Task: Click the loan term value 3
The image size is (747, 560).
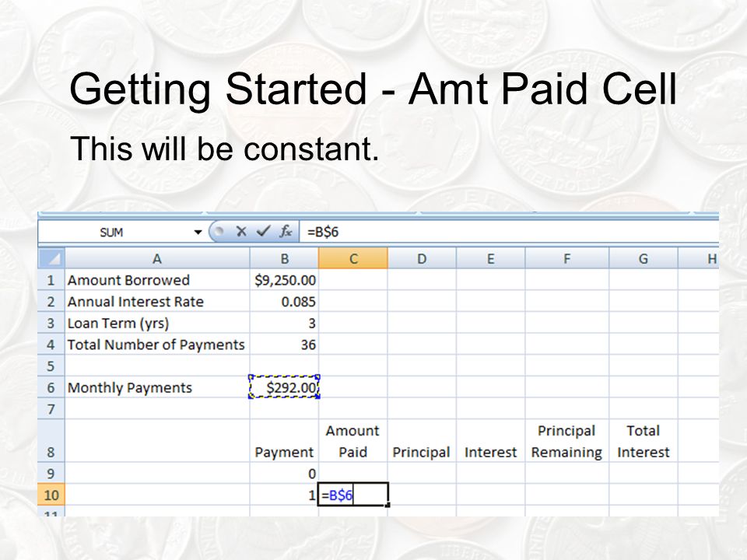Action: [285, 323]
